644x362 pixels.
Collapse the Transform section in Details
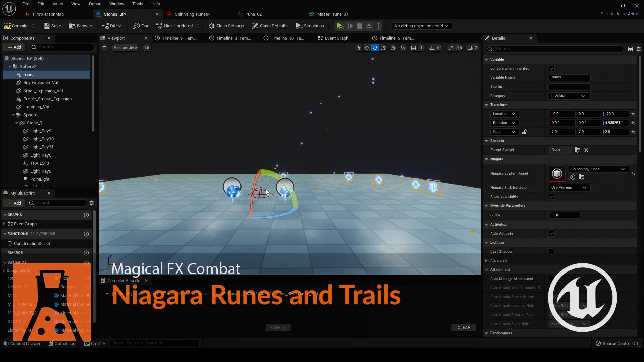click(487, 105)
